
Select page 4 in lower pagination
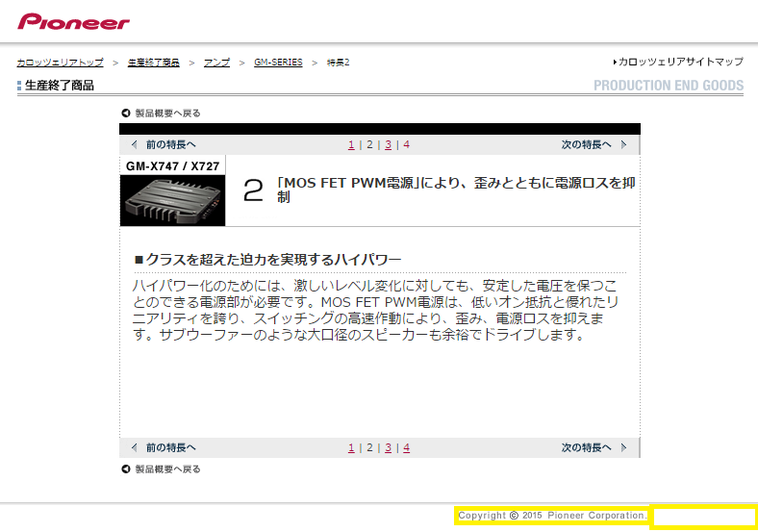407,448
